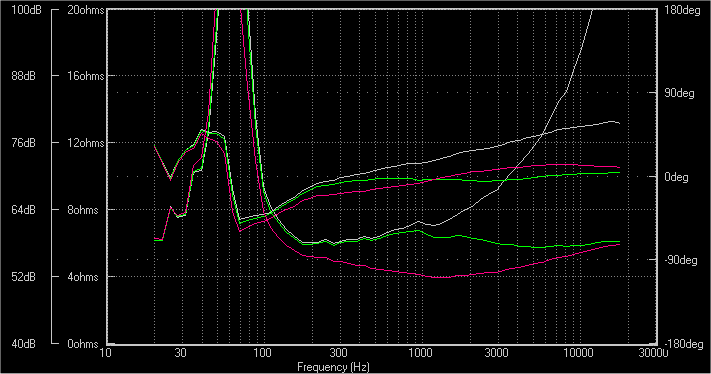This screenshot has width=711, height=374.
Task: Click the 1000 frequency tick label
Action: (420, 353)
